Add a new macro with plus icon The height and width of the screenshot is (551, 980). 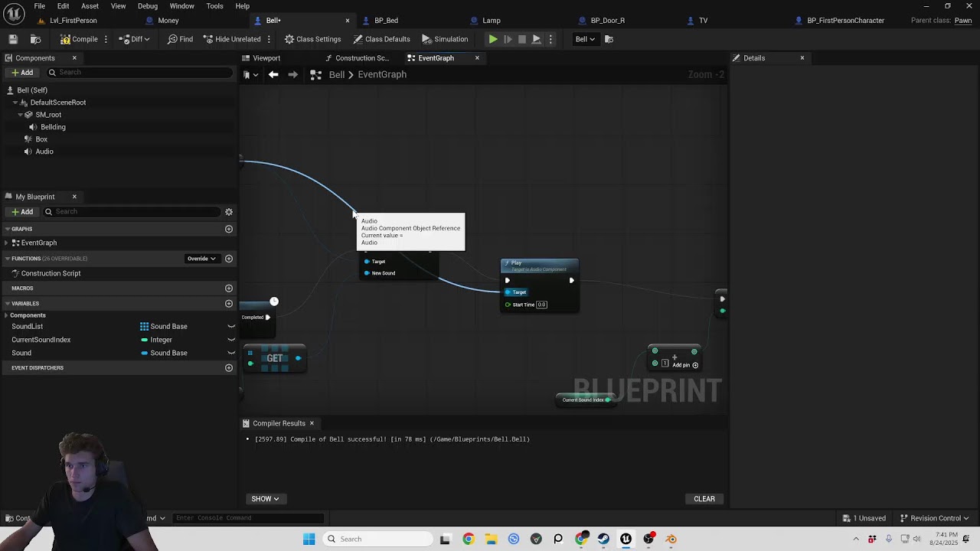(228, 289)
